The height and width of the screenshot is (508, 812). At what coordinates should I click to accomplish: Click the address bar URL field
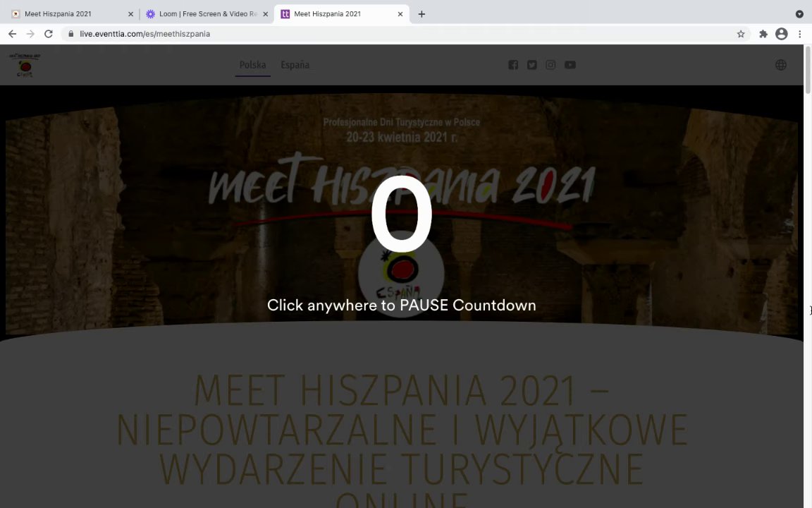pos(404,34)
